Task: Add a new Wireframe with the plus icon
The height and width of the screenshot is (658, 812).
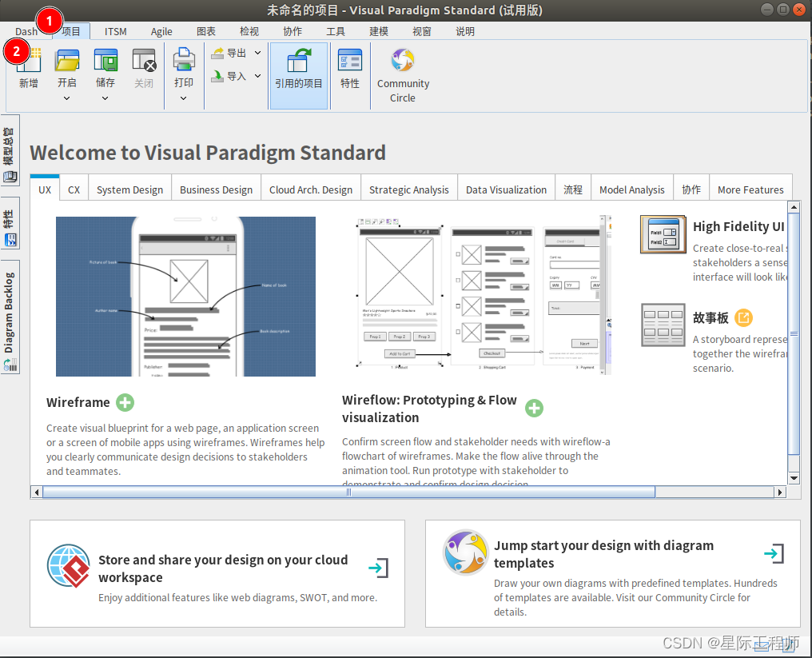Action: [125, 403]
